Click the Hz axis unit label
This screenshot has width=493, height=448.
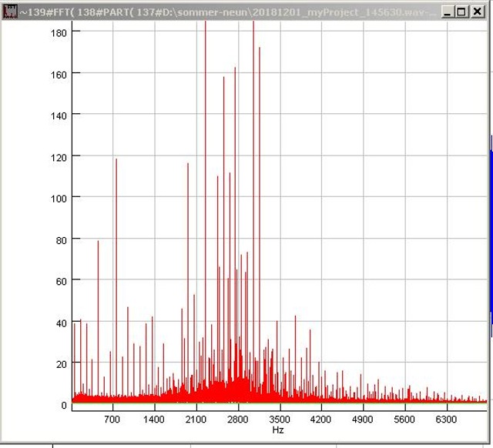[x=278, y=430]
